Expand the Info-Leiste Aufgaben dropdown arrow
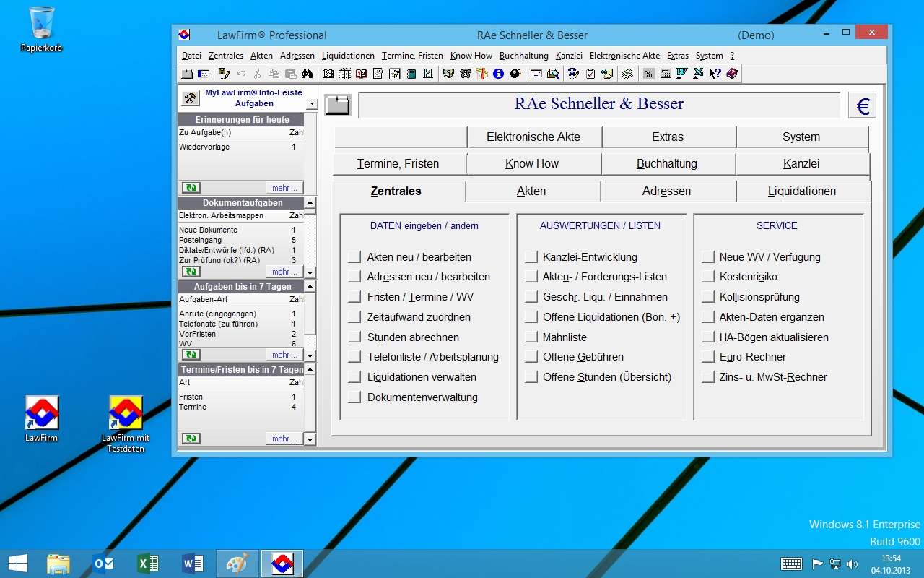 (x=311, y=104)
